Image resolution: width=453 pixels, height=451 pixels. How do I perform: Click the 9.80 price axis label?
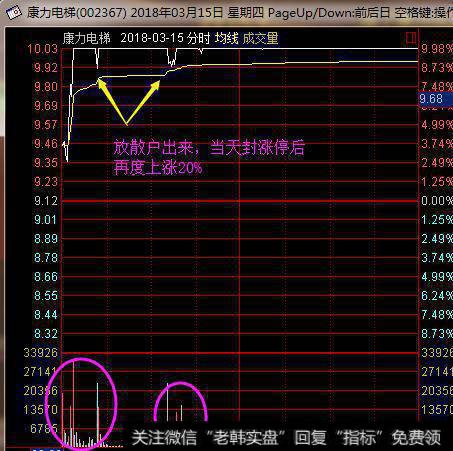[x=46, y=87]
